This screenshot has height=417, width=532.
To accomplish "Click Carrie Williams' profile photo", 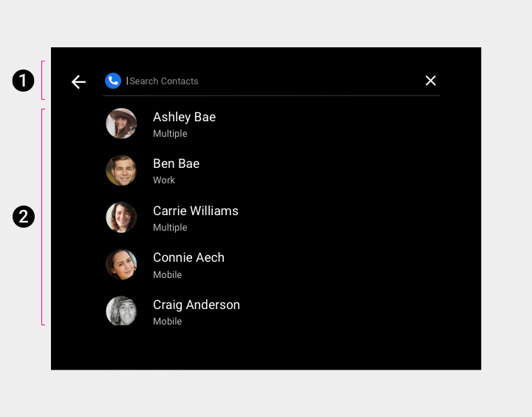I will 121,217.
